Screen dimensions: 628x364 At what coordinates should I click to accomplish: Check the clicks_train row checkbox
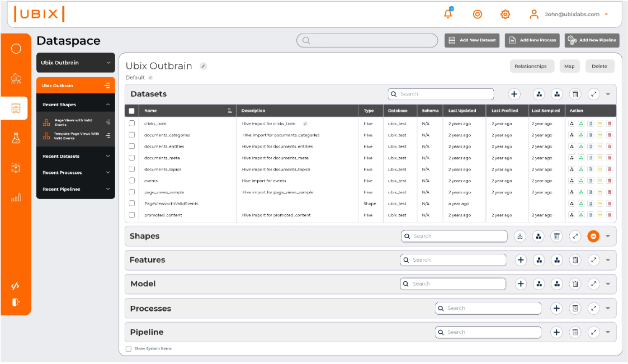pyautogui.click(x=132, y=124)
